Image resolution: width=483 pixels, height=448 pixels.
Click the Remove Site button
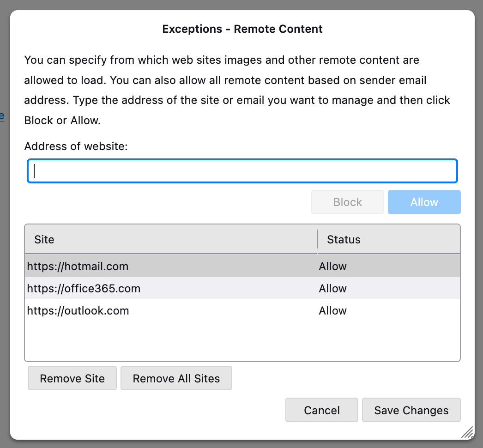[x=72, y=379]
